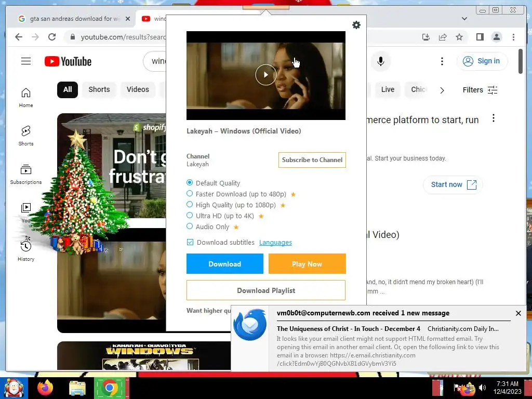532x399 pixels.
Task: Open Shorts in the sidebar
Action: pos(26,136)
